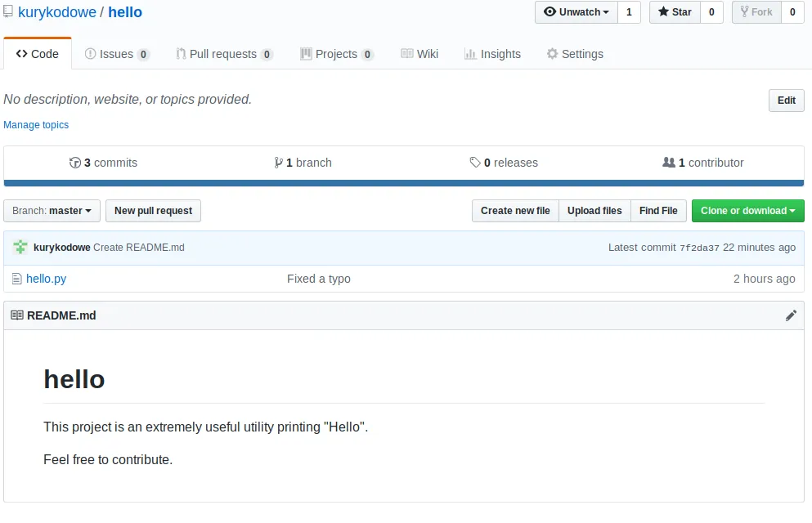Click Manage topics
The width and height of the screenshot is (812, 523).
(x=36, y=125)
